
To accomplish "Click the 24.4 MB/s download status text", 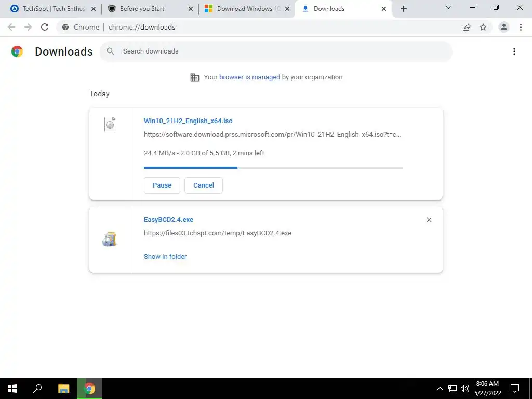I will pos(204,153).
